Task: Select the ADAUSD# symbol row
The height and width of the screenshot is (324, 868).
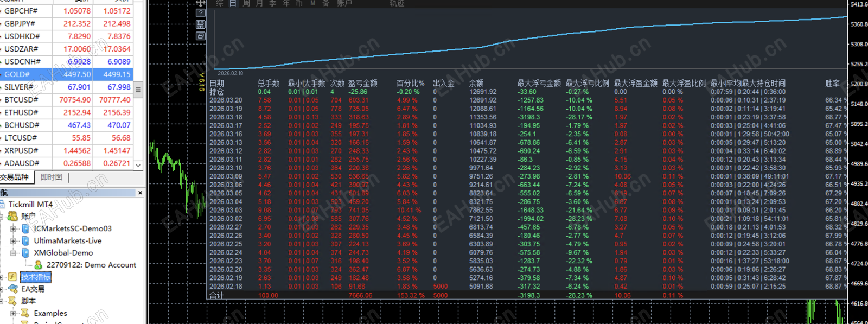Action: (x=66, y=163)
